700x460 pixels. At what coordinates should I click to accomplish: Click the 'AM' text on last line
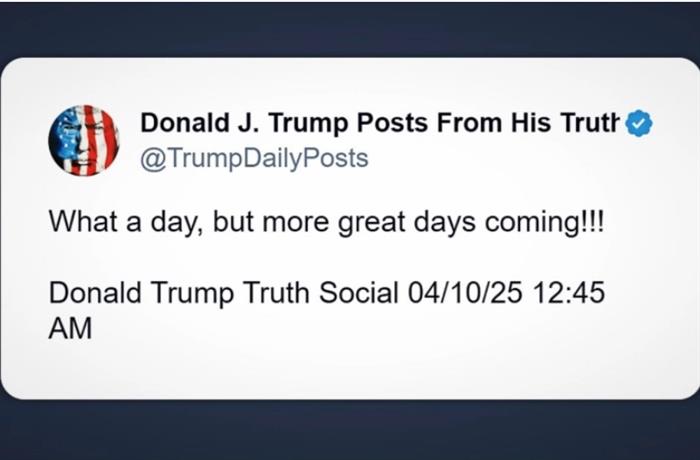(x=70, y=328)
